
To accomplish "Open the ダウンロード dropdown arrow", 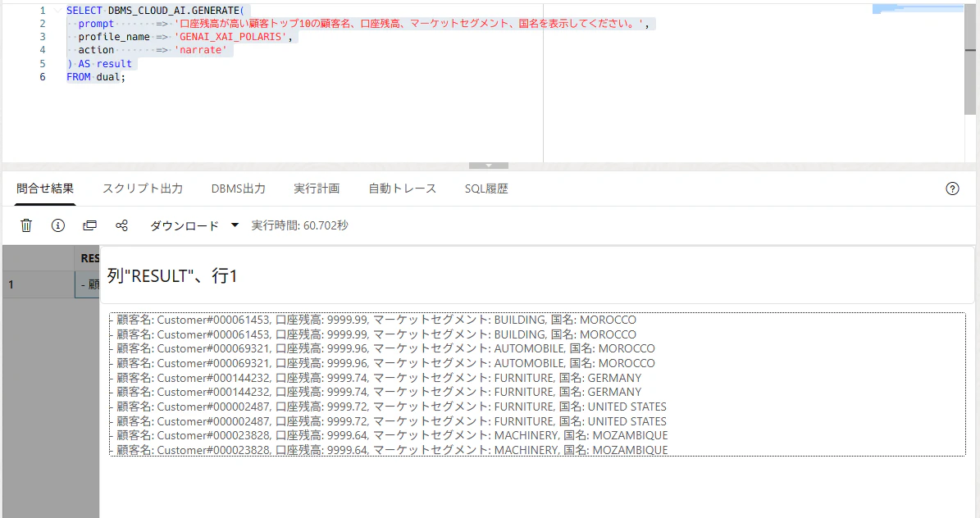I will [x=235, y=225].
